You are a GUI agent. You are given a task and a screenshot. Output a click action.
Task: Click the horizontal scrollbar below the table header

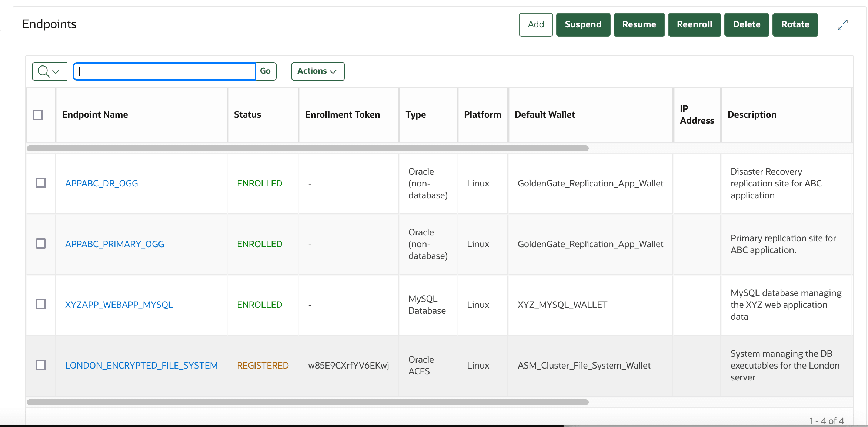(x=307, y=148)
